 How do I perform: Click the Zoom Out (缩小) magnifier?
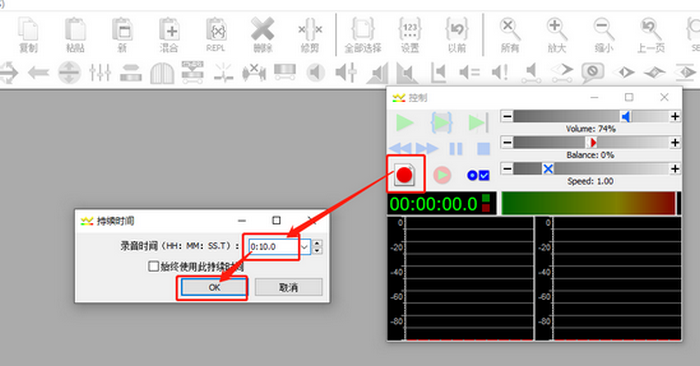(x=604, y=35)
